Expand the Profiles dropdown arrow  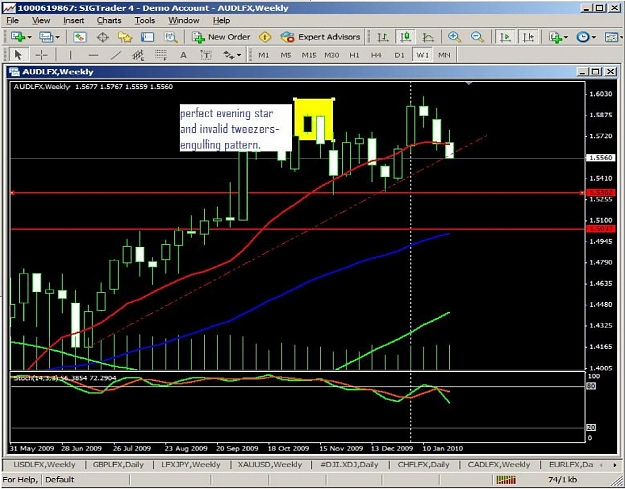57,37
